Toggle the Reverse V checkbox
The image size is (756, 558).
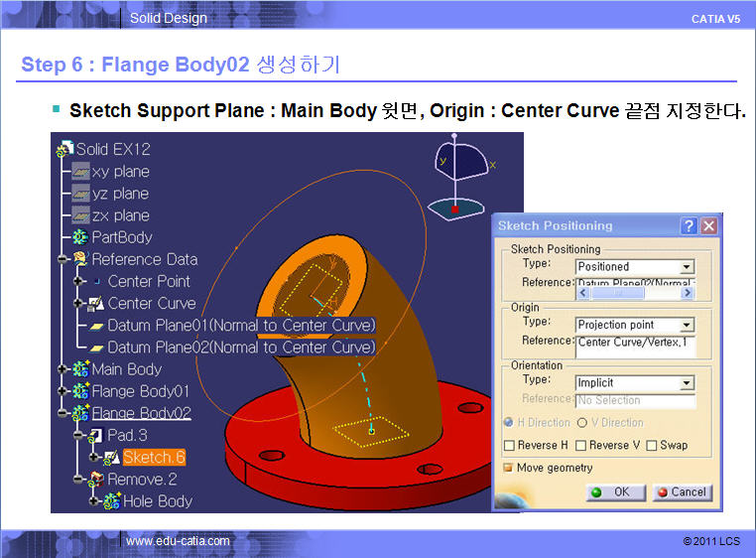click(580, 446)
